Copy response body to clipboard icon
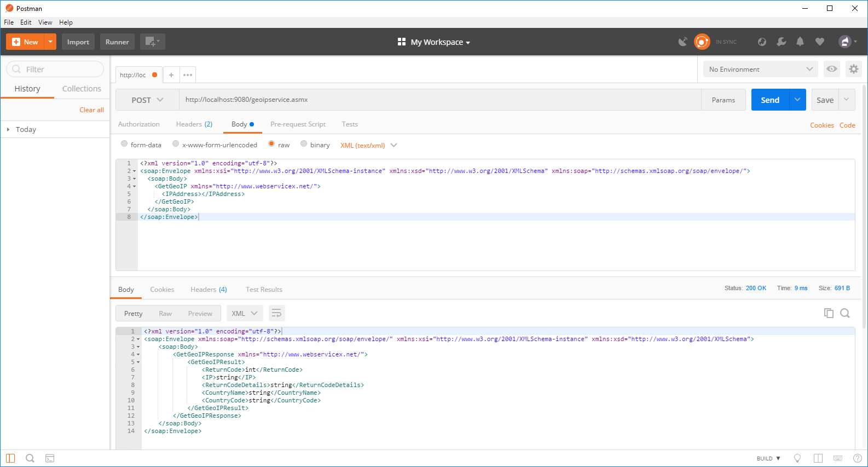Image resolution: width=868 pixels, height=467 pixels. point(829,313)
